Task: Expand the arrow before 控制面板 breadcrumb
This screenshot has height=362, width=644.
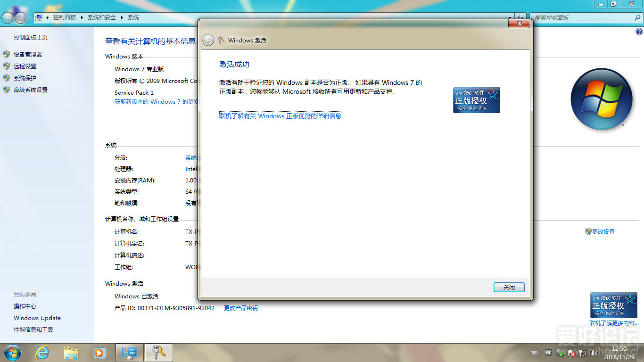Action: [x=48, y=17]
